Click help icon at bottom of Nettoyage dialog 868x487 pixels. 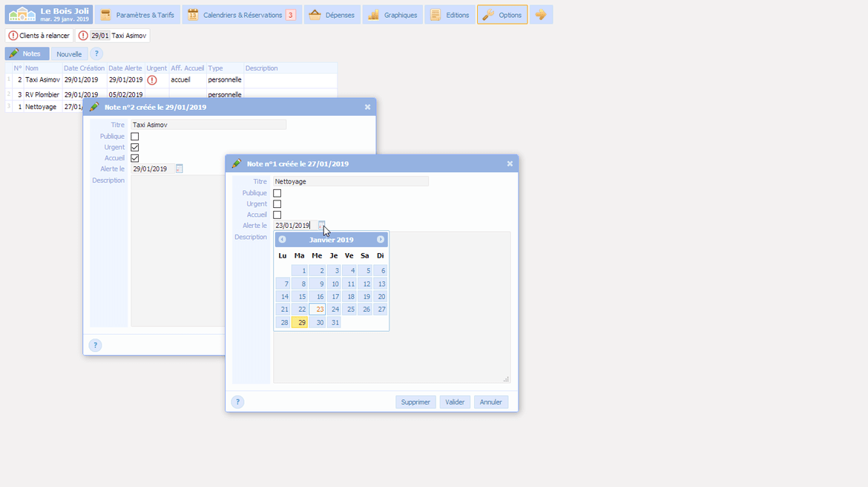click(237, 402)
